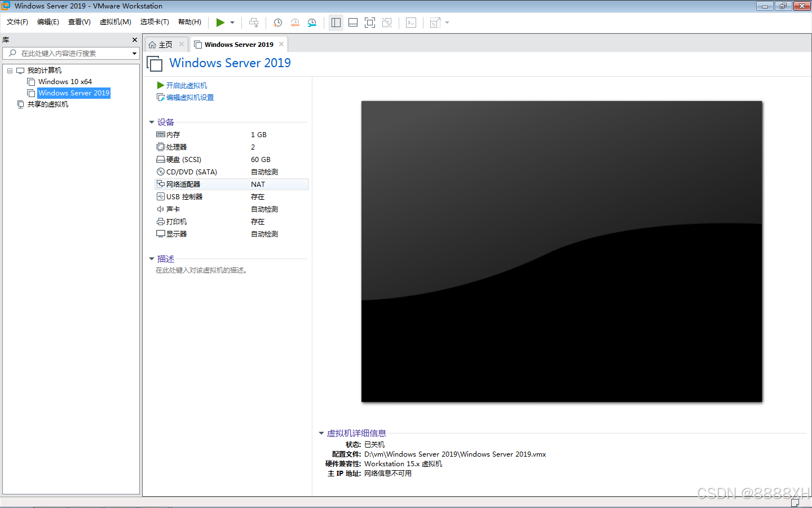
Task: Open the 帮助(H) menu
Action: [x=189, y=22]
